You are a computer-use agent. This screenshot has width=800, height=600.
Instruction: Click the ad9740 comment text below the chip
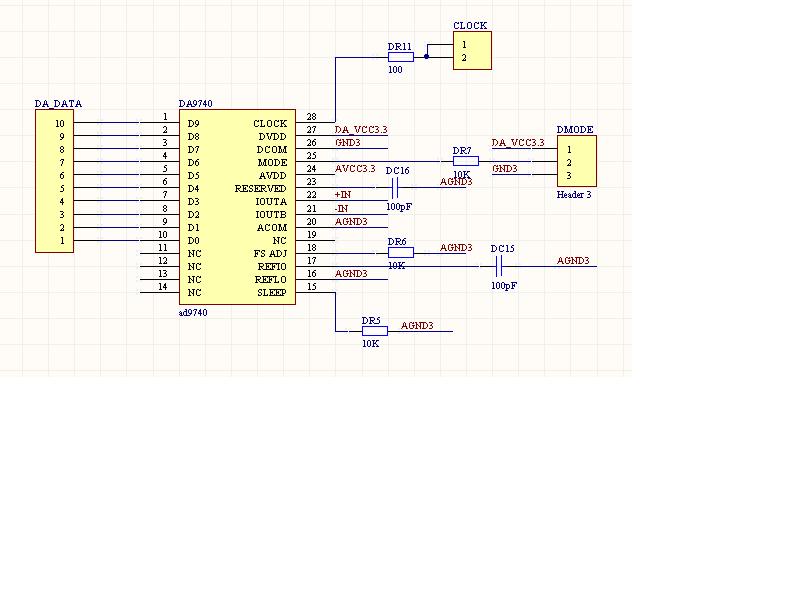193,313
